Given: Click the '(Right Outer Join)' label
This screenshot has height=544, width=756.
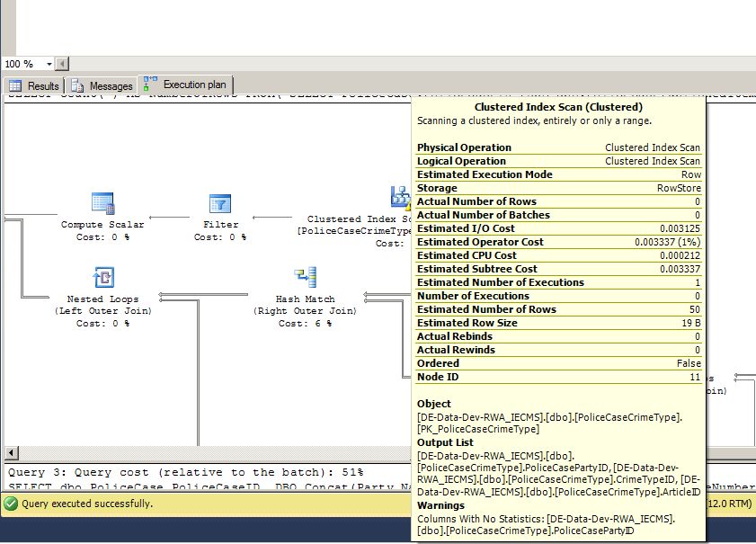Looking at the screenshot, I should click(306, 310).
